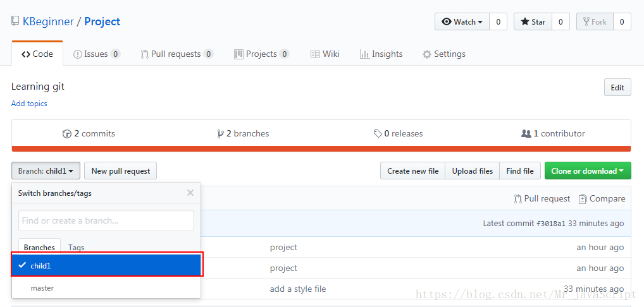Click the "add a style file" commit message
This screenshot has height=307, width=644.
click(x=298, y=289)
